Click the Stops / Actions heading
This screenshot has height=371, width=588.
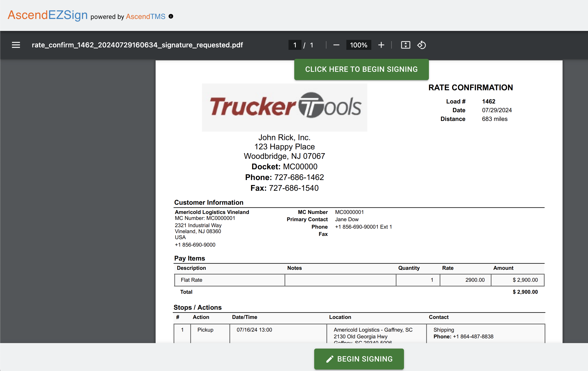[197, 307]
